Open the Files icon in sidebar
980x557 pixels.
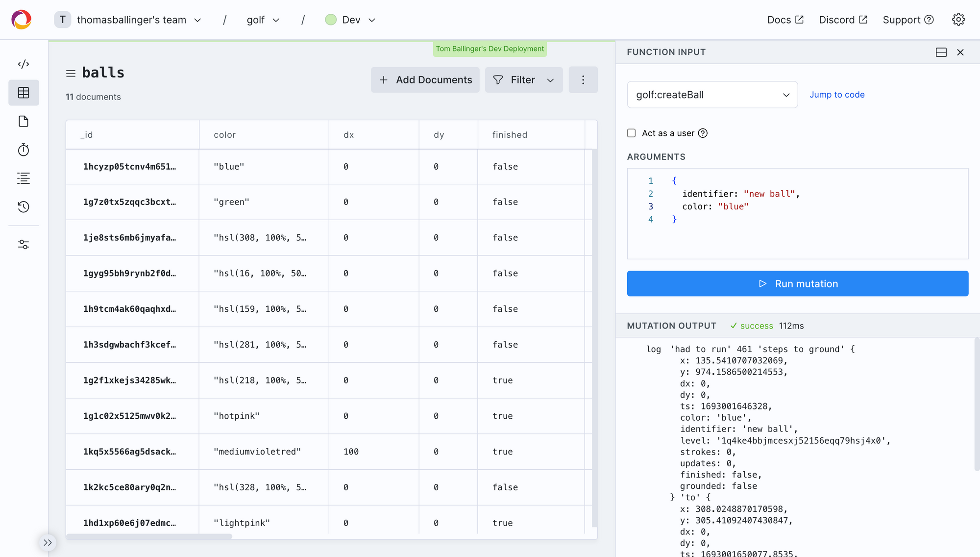[24, 121]
